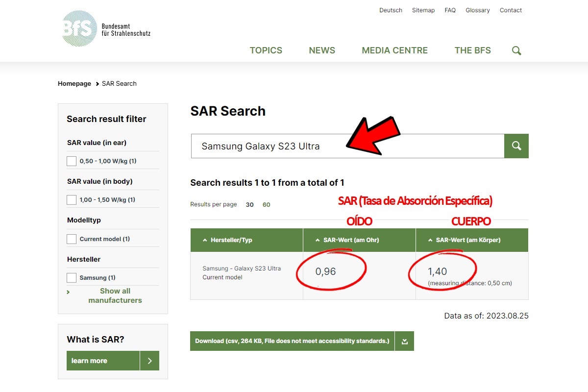The image size is (588, 392).
Task: Expand Show all manufacturers list
Action: 115,295
